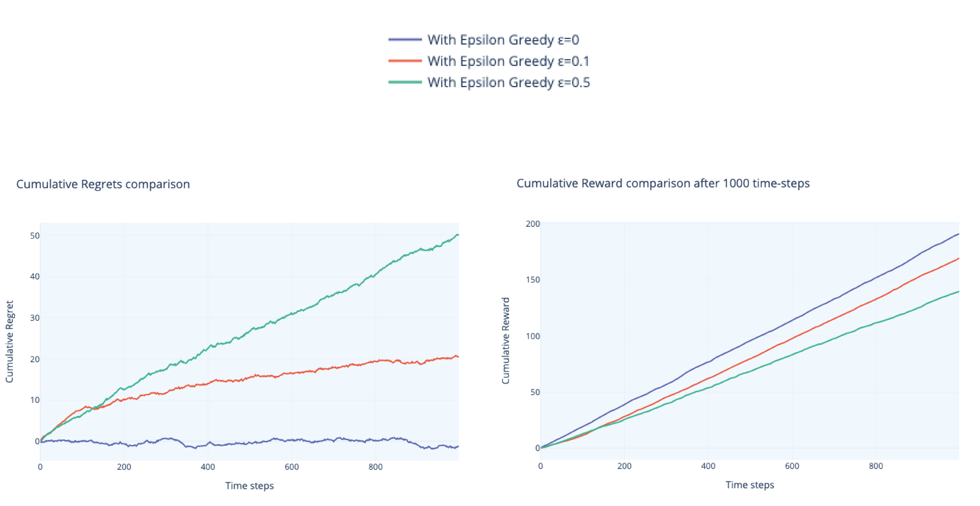
Task: Click the blue line swatch in legend
Action: tap(405, 40)
